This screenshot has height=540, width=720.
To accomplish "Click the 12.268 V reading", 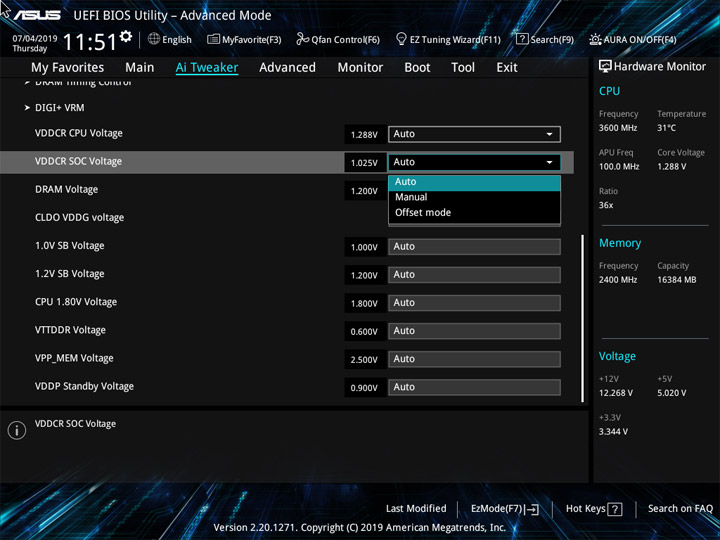I will click(616, 393).
